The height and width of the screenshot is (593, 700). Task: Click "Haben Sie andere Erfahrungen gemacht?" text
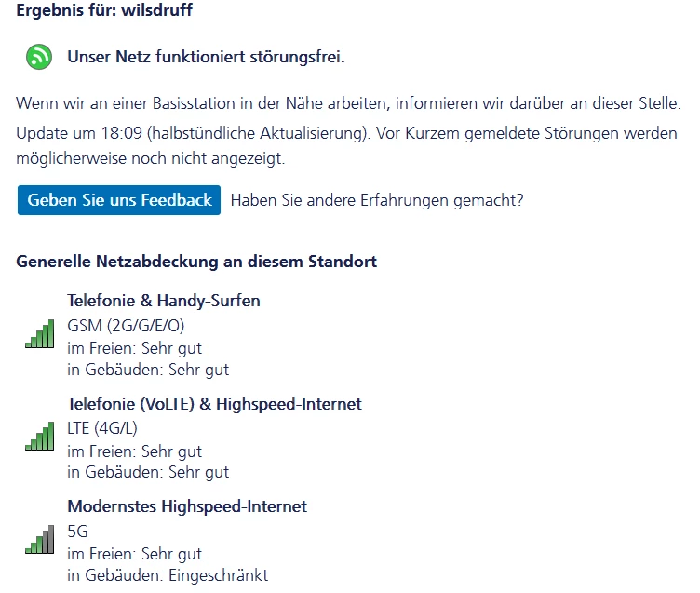pos(376,199)
